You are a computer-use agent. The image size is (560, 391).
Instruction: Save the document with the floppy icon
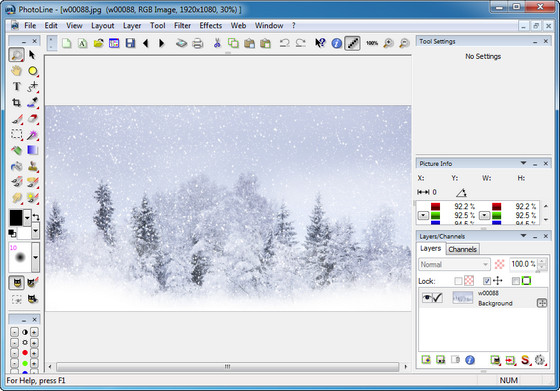tap(130, 43)
